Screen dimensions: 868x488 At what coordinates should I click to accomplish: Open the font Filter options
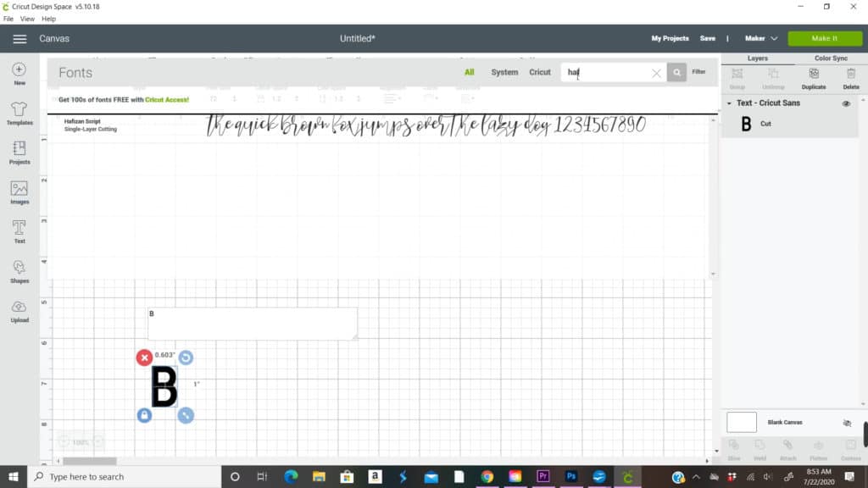pyautogui.click(x=698, y=72)
